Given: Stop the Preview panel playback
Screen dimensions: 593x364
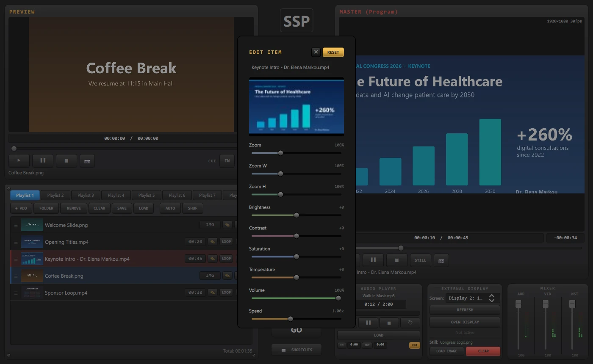Looking at the screenshot, I should [x=67, y=161].
